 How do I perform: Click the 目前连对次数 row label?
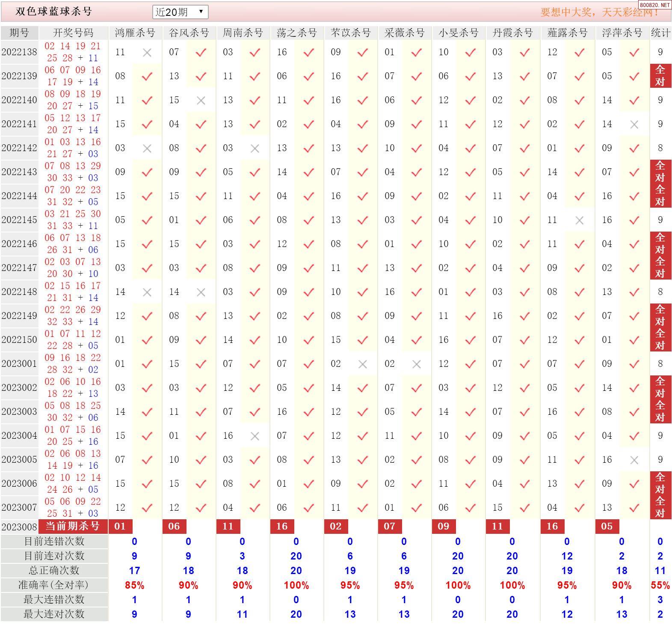coord(54,556)
